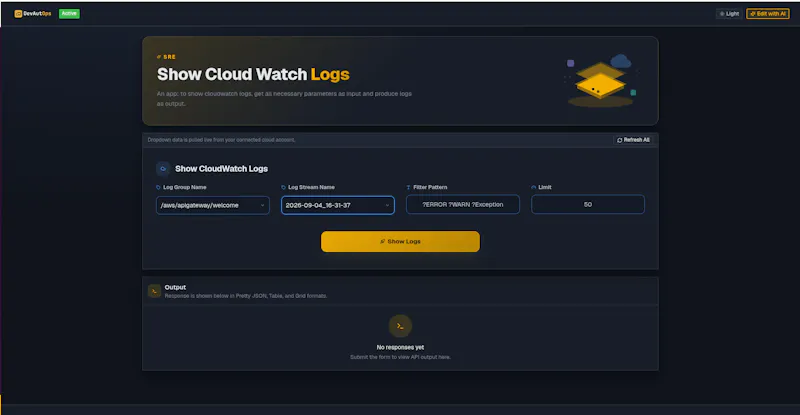The height and width of the screenshot is (415, 800).
Task: Click the Output terminal icon in header
Action: tap(155, 291)
